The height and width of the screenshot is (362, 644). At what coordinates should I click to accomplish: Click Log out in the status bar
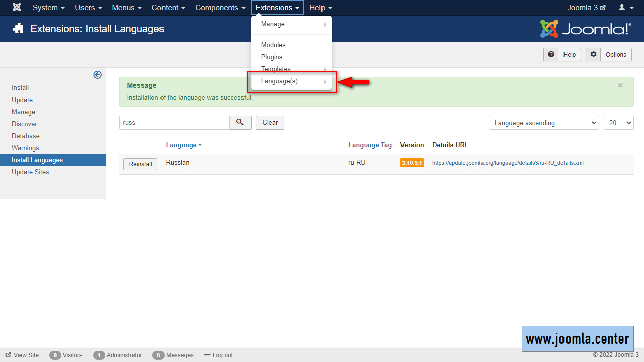pyautogui.click(x=218, y=355)
